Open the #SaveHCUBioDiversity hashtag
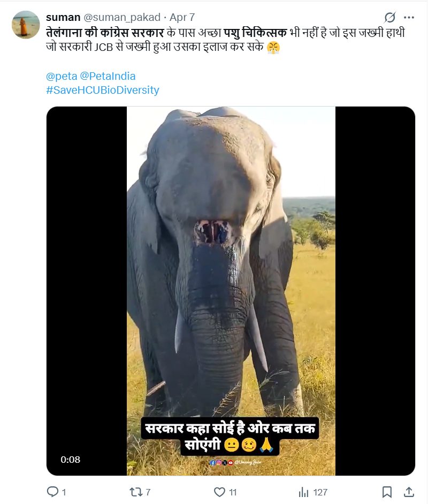Viewport: 428px width, 504px height. click(x=102, y=90)
